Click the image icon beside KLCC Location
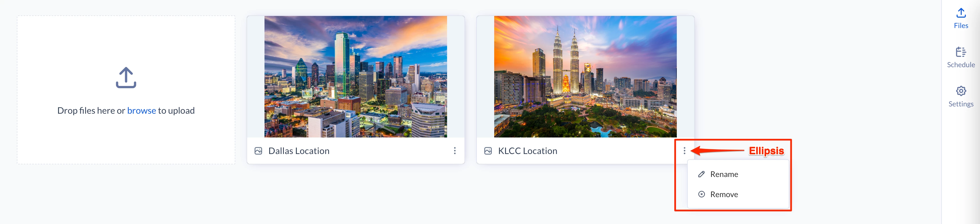 click(488, 151)
